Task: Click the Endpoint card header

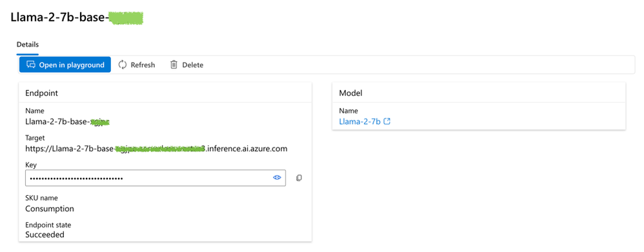Action: point(41,93)
